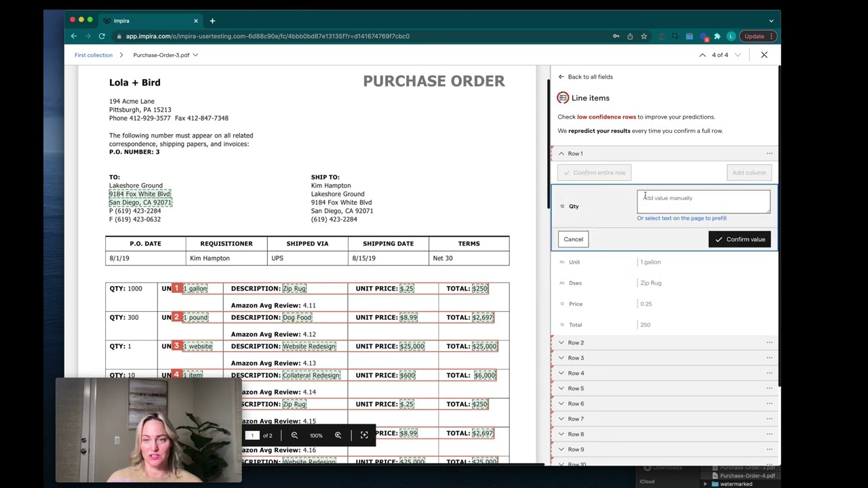Screen dimensions: 868x488
Task: Go to next document arrow
Action: click(x=738, y=55)
